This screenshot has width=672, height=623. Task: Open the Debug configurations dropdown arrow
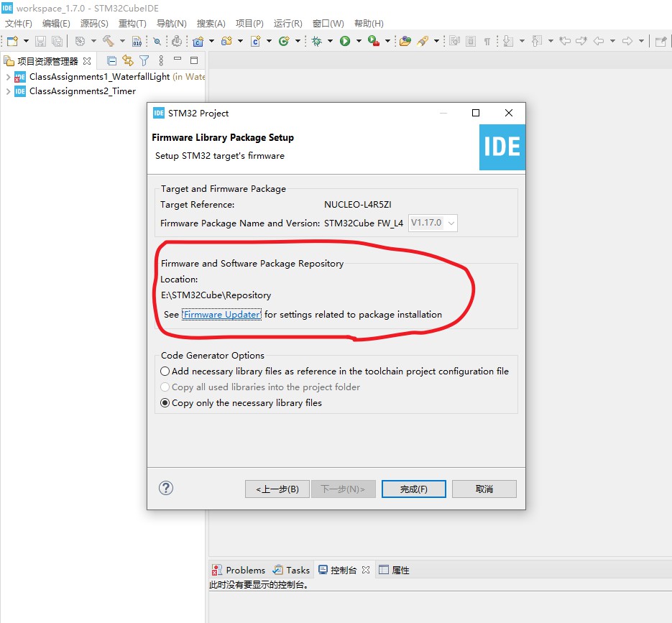pos(330,41)
